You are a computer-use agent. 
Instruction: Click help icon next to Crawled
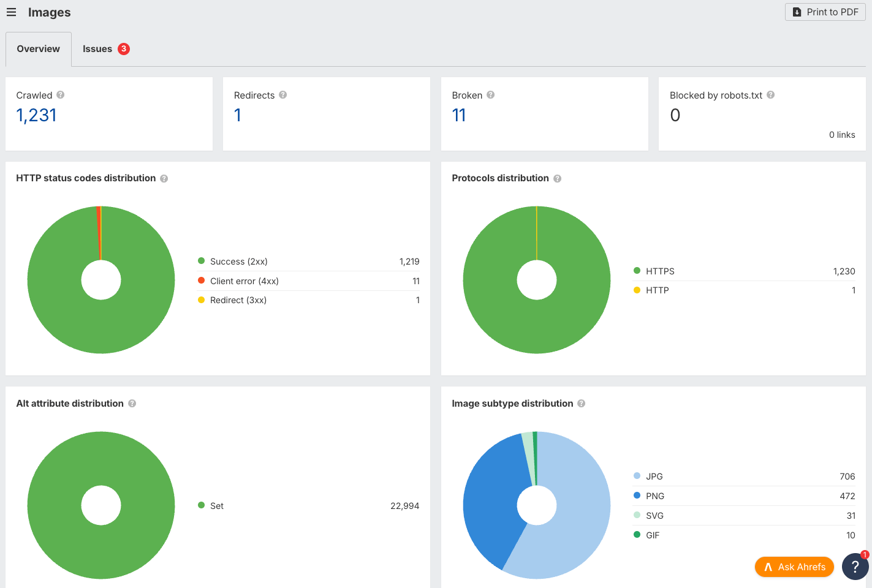pos(60,95)
